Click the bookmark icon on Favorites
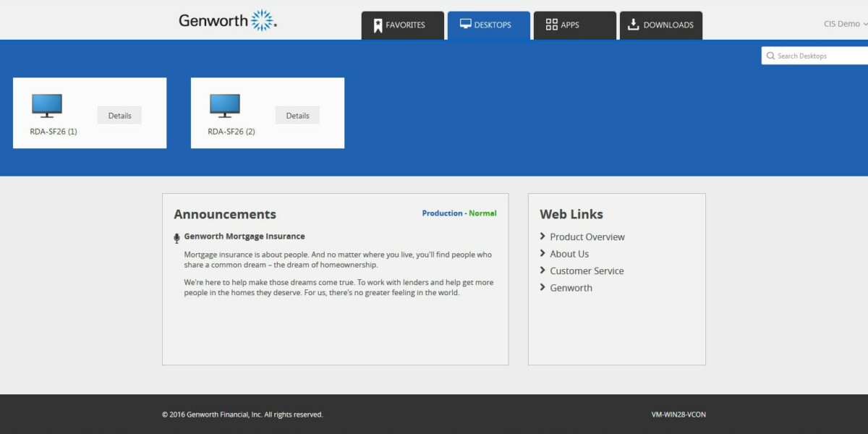This screenshot has height=434, width=868. coord(378,25)
